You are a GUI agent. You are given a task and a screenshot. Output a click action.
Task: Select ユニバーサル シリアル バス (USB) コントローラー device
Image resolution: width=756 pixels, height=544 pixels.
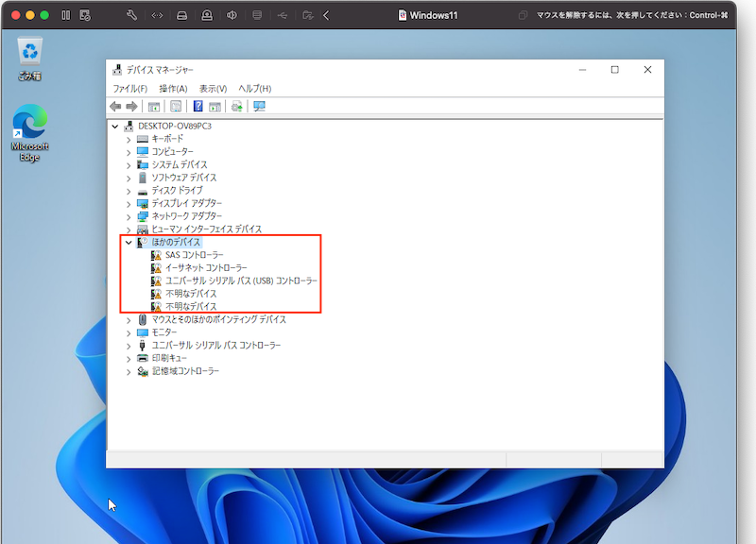241,280
